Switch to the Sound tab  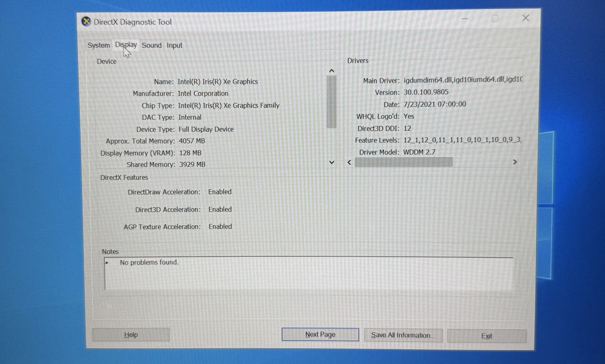[152, 45]
